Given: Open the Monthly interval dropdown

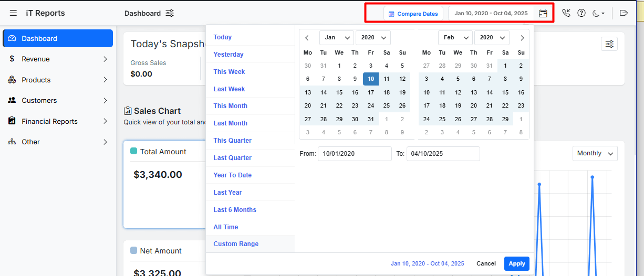Looking at the screenshot, I should [x=595, y=153].
